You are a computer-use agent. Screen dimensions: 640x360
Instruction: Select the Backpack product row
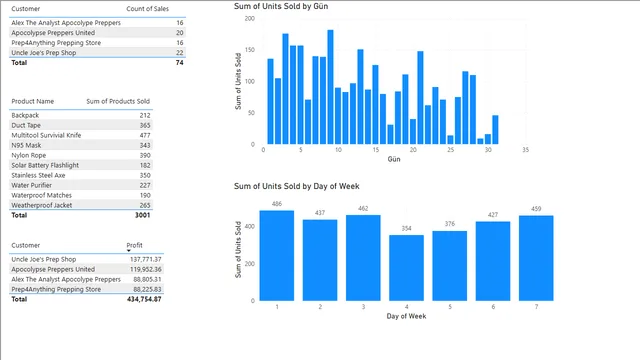[x=81, y=116]
